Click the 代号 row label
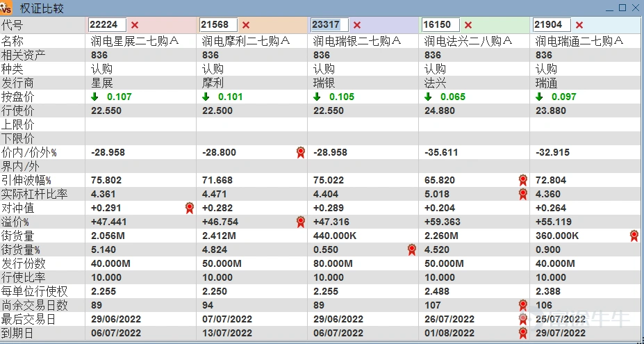Viewport: 644px width, 344px height. point(13,25)
